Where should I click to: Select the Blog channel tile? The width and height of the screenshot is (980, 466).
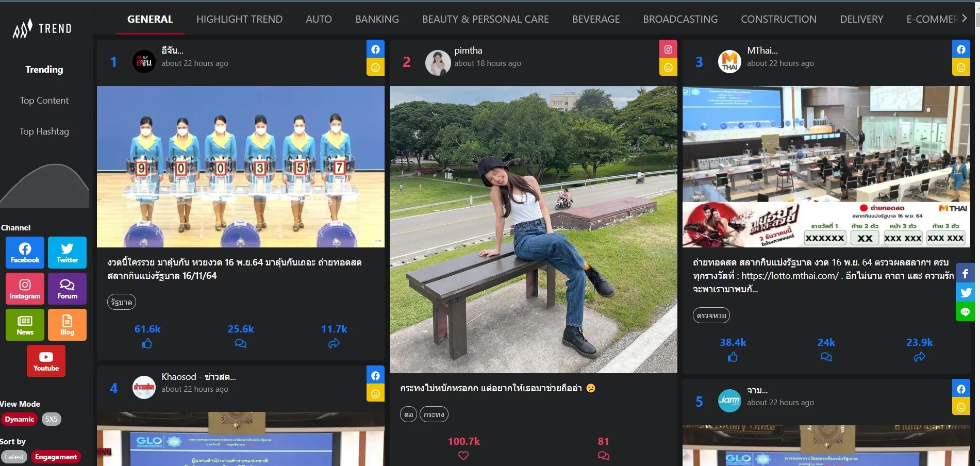67,325
